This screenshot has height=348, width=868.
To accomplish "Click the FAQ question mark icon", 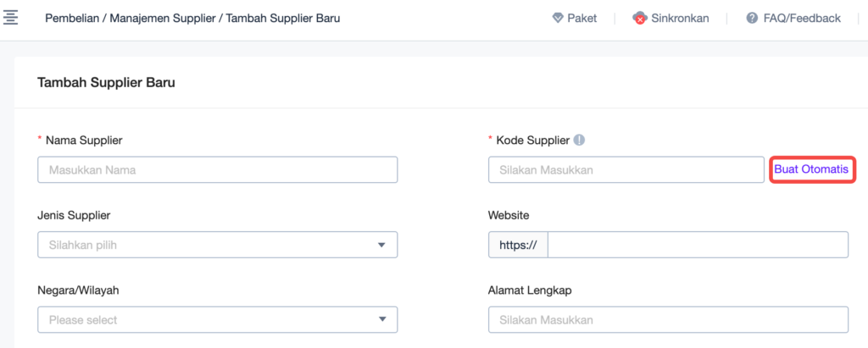I will click(x=752, y=19).
